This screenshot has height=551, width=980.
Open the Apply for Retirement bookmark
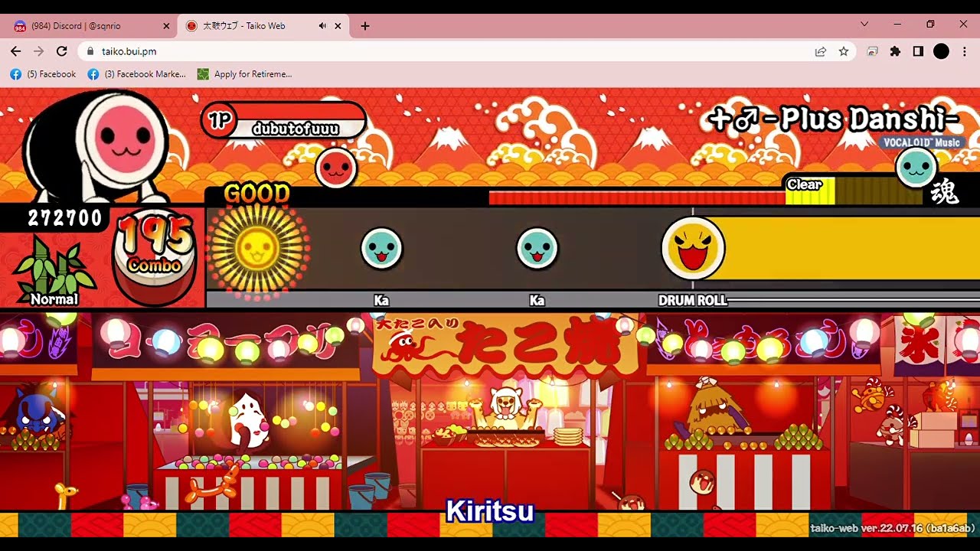(x=245, y=74)
